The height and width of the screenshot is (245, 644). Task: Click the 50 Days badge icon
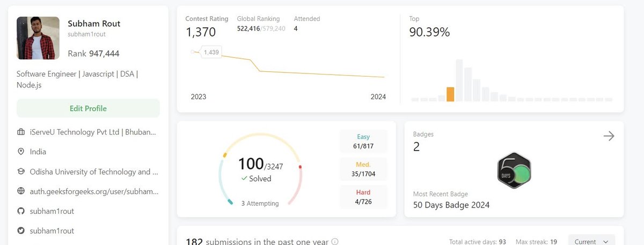pos(514,170)
